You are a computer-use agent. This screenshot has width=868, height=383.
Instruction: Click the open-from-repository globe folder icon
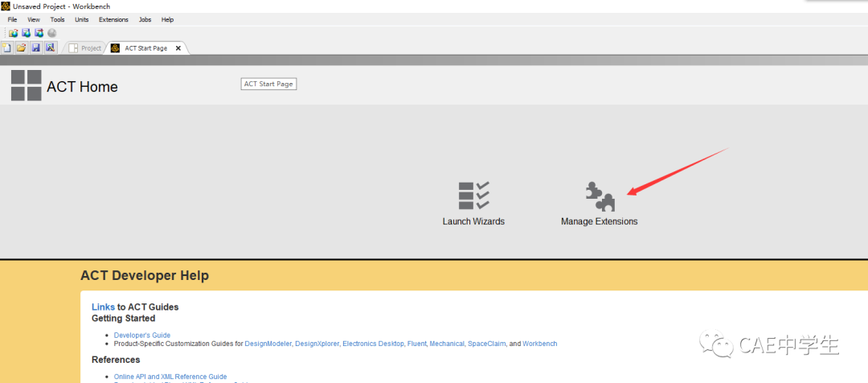point(14,33)
